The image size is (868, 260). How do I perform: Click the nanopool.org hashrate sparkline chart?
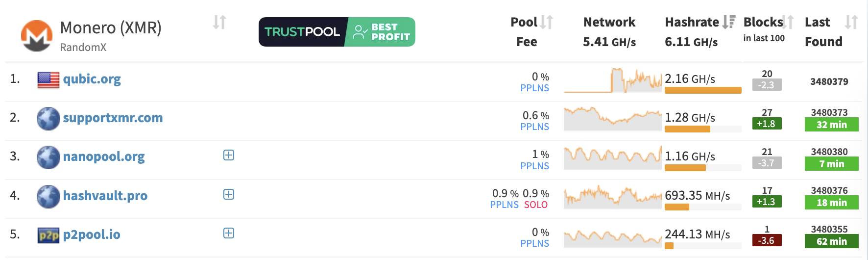pyautogui.click(x=612, y=157)
